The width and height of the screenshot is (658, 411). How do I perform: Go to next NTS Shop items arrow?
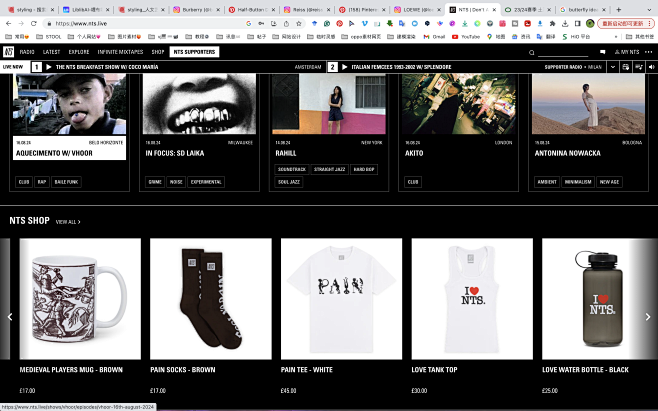[648, 317]
